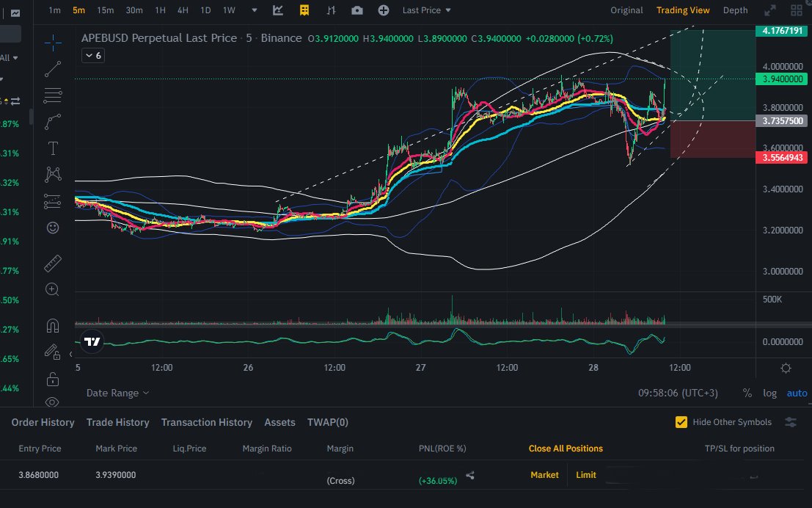This screenshot has width=812, height=508.
Task: Click the plus circle add icon
Action: coord(383,10)
